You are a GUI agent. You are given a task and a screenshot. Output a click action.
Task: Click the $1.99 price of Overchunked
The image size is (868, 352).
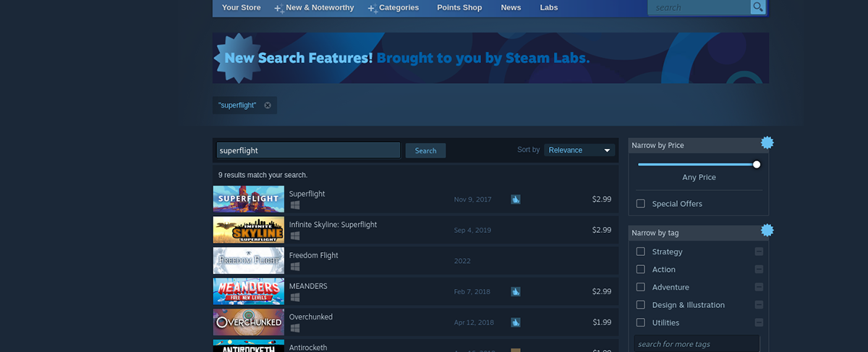602,322
